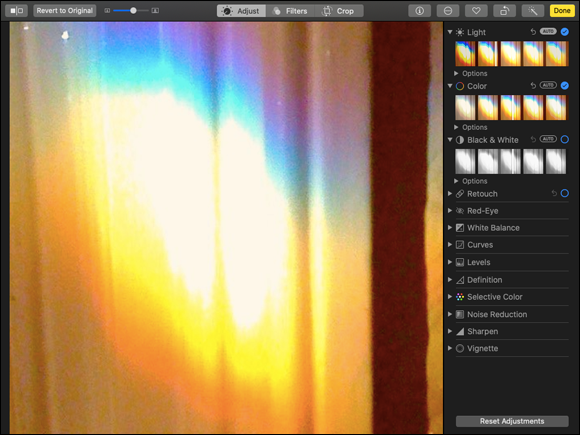The width and height of the screenshot is (580, 435).
Task: Expand the White Balance section
Action: [x=450, y=228]
